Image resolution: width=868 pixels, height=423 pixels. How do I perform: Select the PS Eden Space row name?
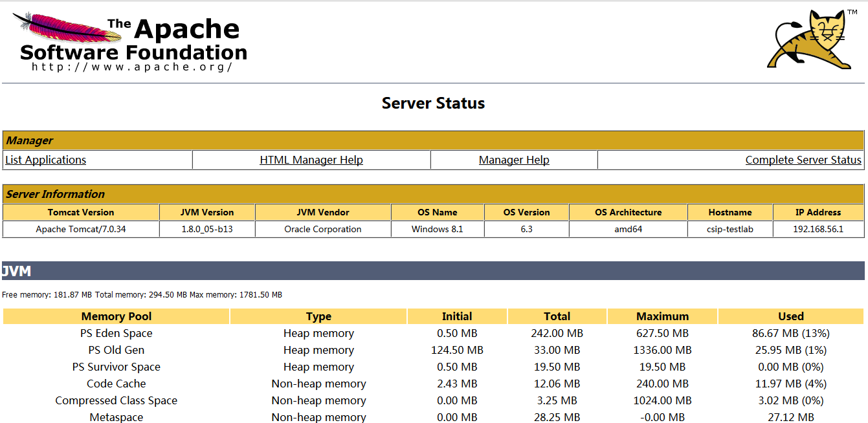point(117,333)
